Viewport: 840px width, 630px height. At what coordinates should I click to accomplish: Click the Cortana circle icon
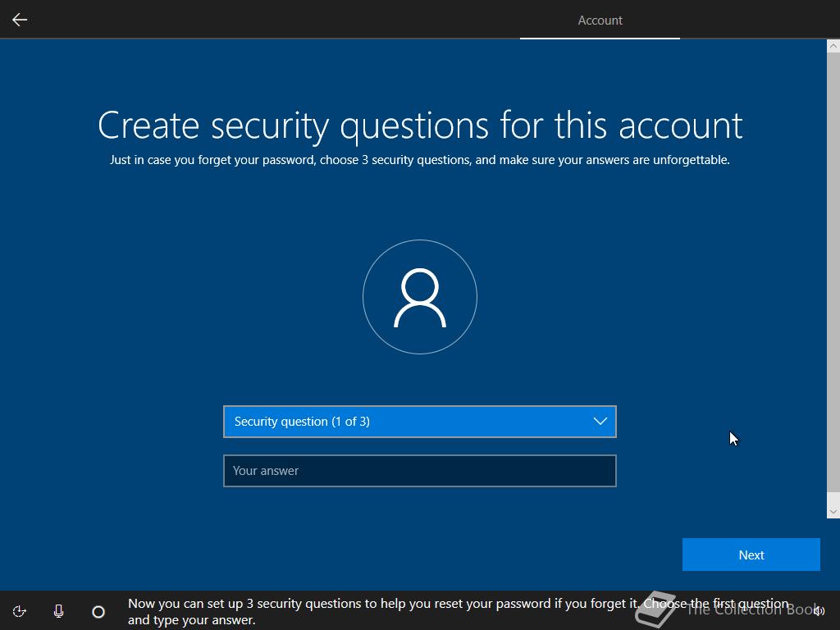[x=98, y=611]
